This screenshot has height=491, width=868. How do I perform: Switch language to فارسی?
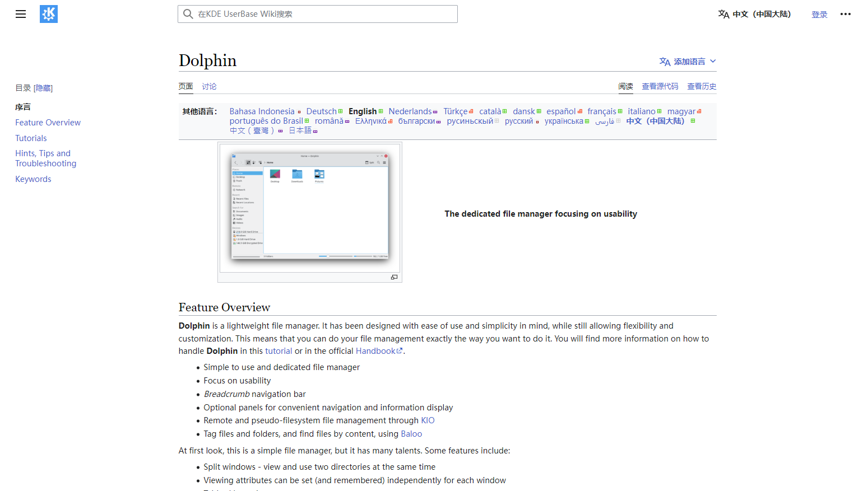[605, 121]
